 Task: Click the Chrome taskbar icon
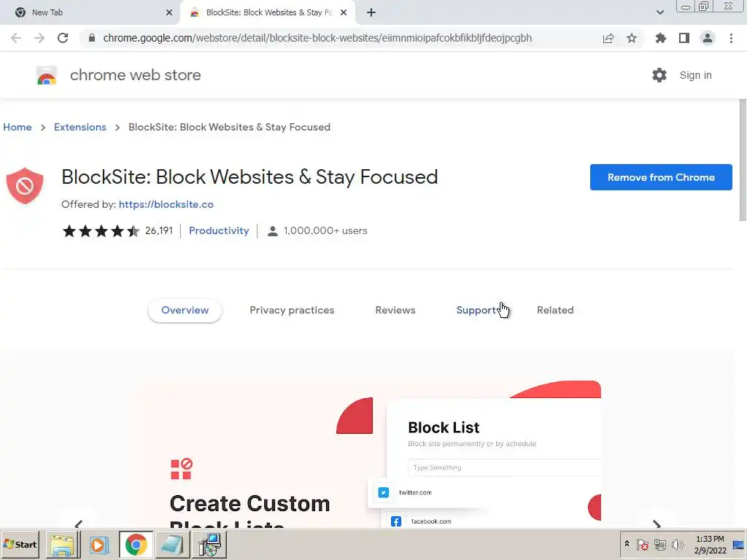pos(136,544)
